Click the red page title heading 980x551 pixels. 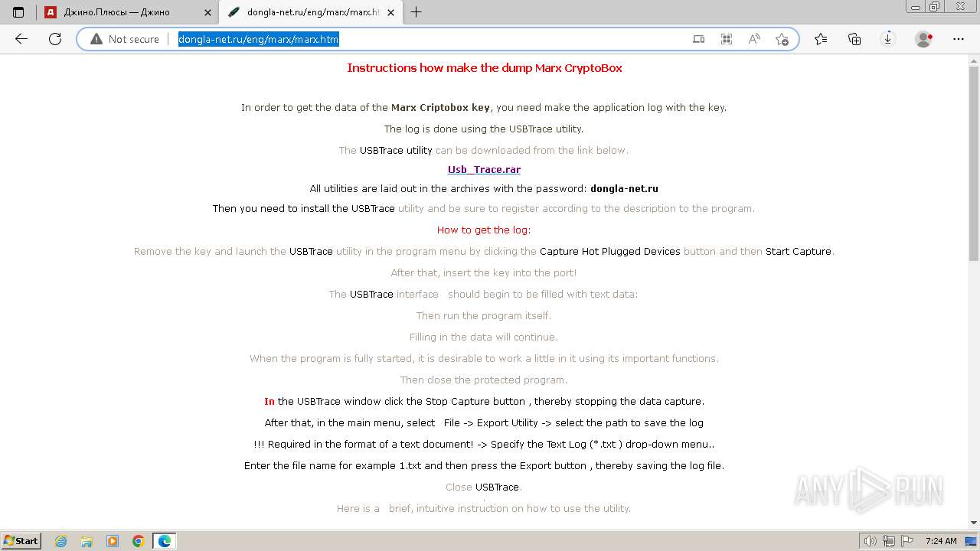pyautogui.click(x=484, y=67)
